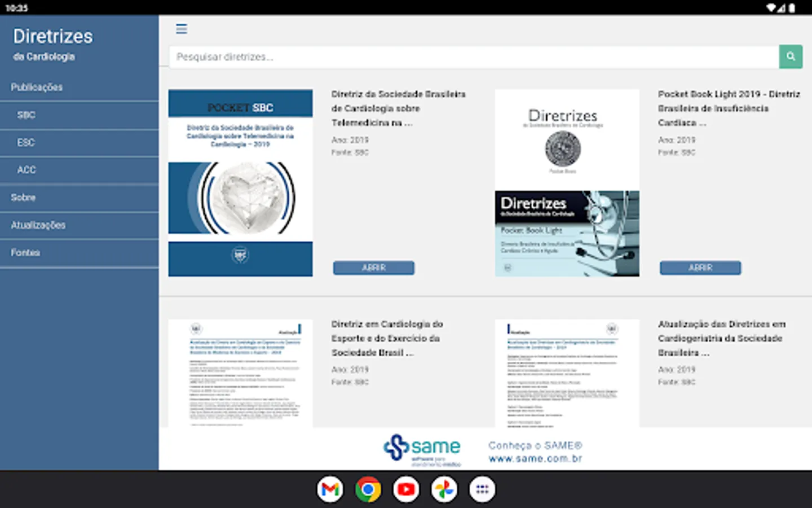Select ACC in the sidebar

(79, 170)
